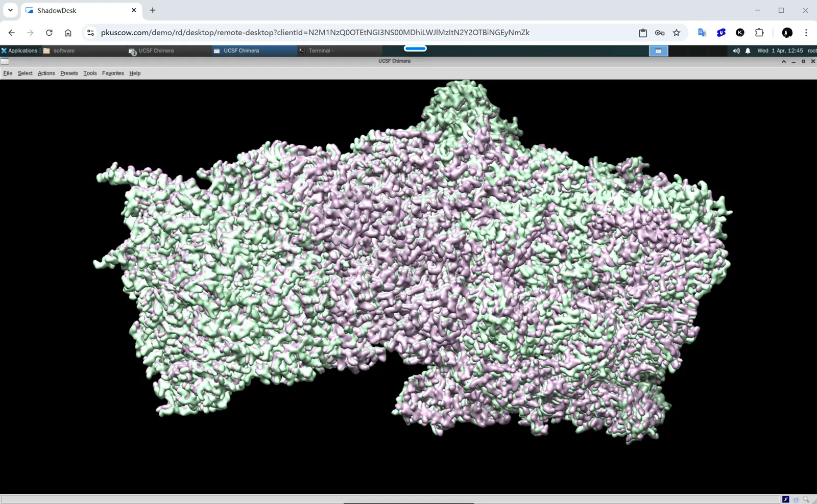The height and width of the screenshot is (504, 817).
Task: Switch to the Terminal taskbar window
Action: (x=340, y=51)
